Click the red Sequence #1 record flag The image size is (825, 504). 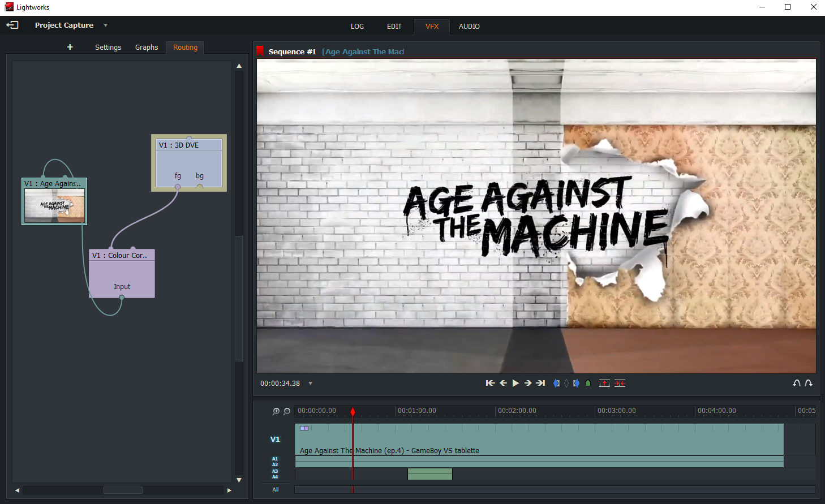[x=260, y=51]
